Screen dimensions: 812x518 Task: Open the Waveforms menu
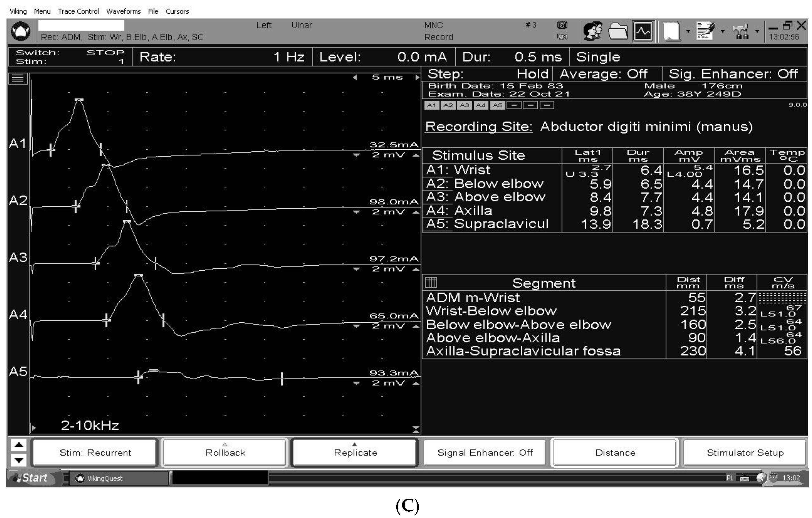[123, 11]
